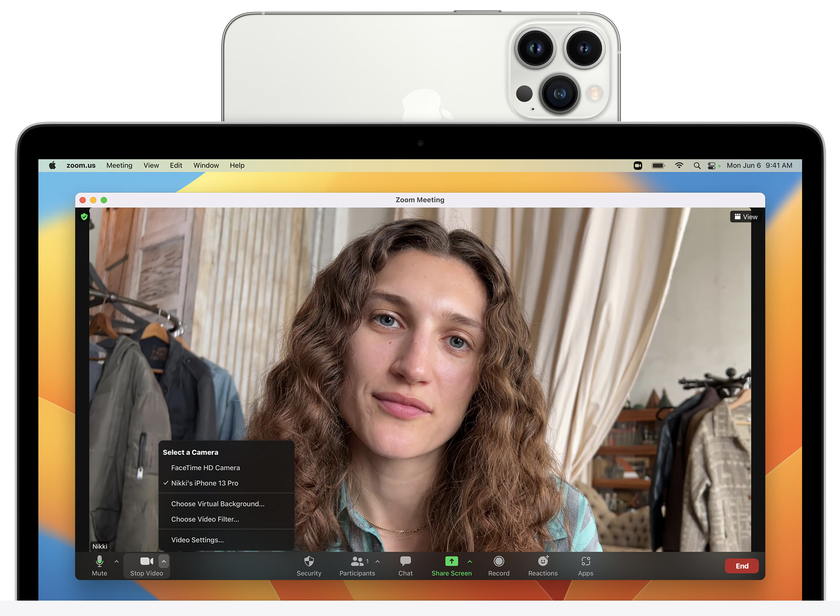Viewport: 840px width, 616px height.
Task: Open Edit menu in menu bar
Action: click(176, 165)
